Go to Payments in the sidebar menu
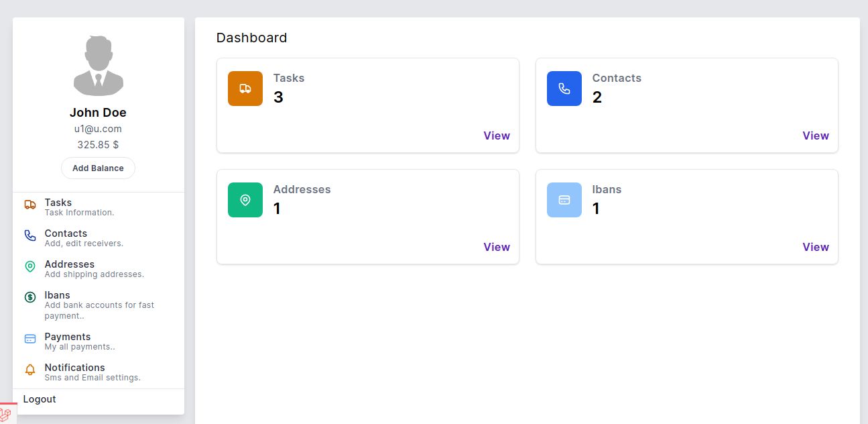The height and width of the screenshot is (424, 868). (x=68, y=337)
